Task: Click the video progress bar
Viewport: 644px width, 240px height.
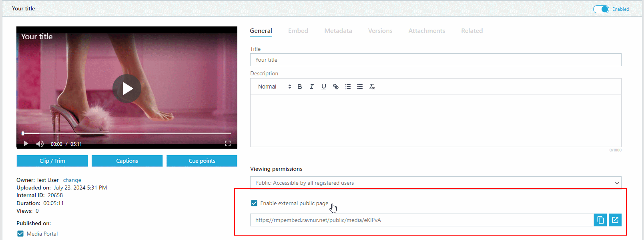Action: (x=126, y=133)
